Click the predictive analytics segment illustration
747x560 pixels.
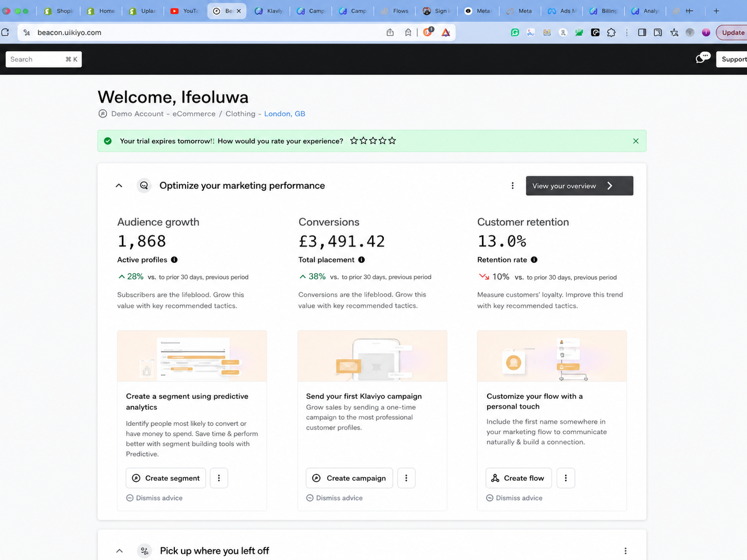192,356
